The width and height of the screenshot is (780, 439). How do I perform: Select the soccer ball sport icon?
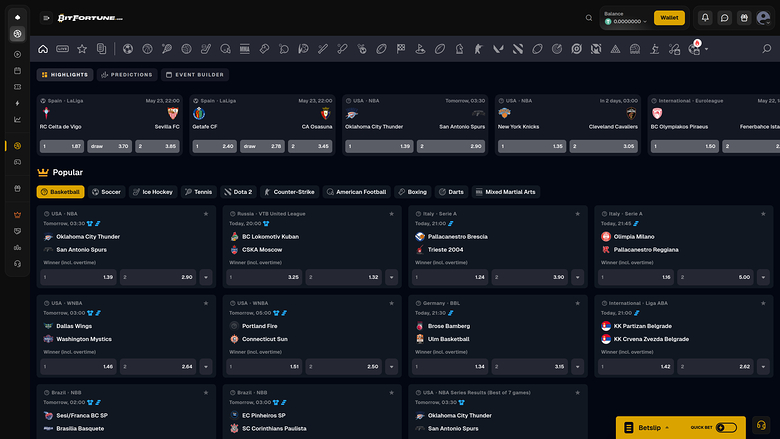[x=128, y=49]
